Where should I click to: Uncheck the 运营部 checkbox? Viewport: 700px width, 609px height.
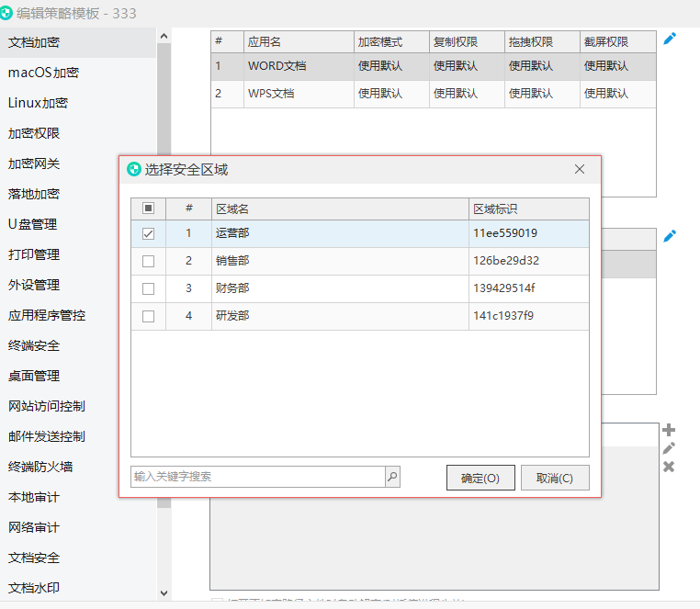click(x=148, y=234)
